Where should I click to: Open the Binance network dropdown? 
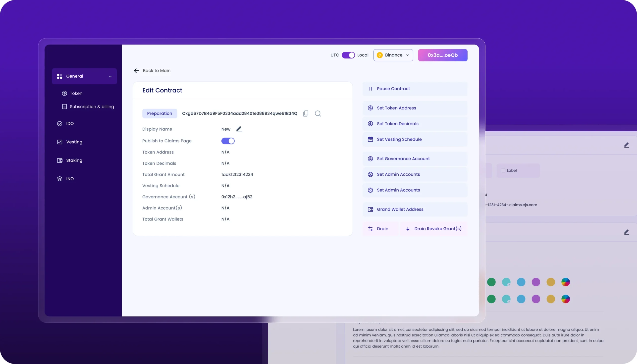click(393, 55)
